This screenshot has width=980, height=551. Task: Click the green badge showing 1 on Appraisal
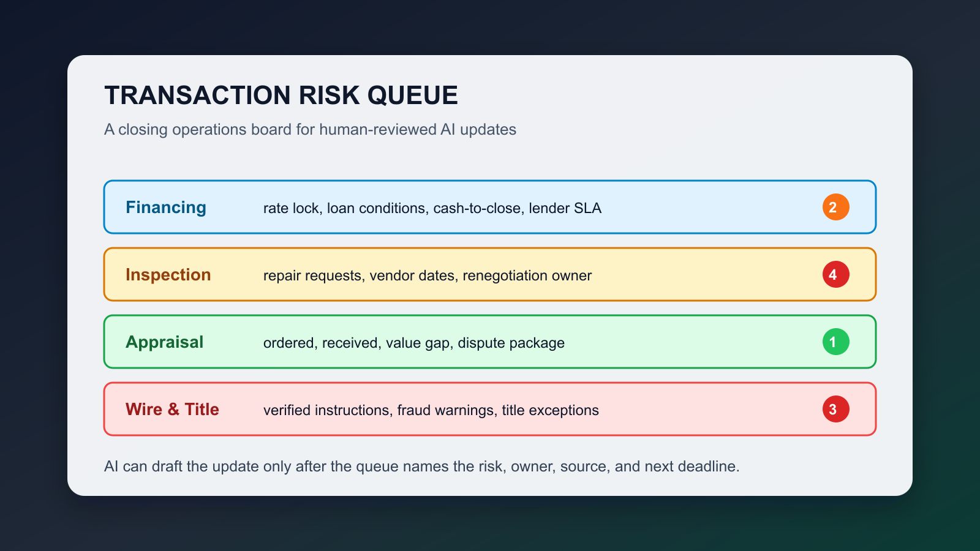(835, 342)
